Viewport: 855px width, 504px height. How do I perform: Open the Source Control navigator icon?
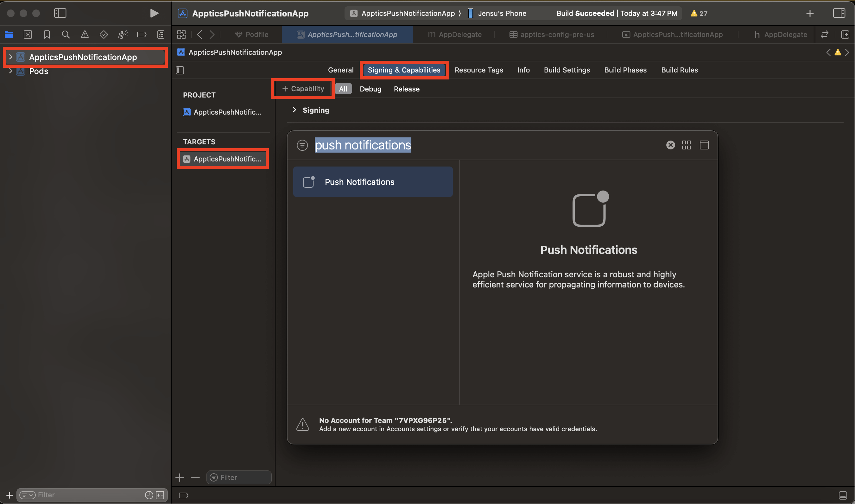(28, 34)
